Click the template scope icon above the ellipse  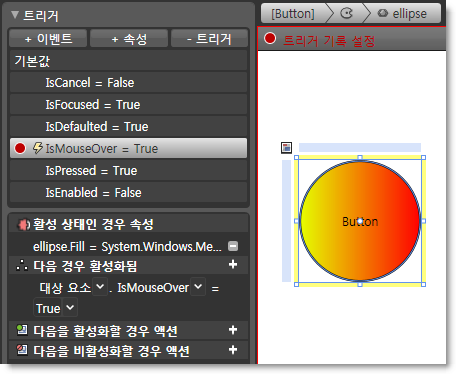(287, 148)
